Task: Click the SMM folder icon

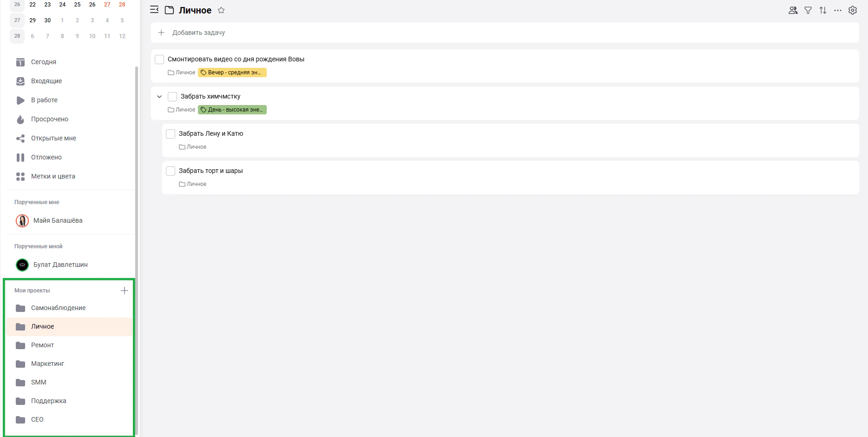Action: pyautogui.click(x=20, y=382)
